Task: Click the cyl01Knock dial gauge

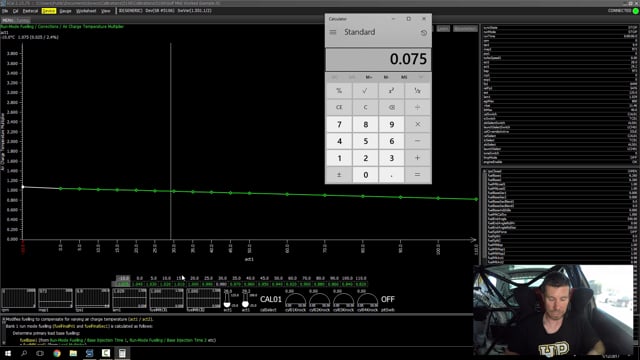Action: coord(295,301)
